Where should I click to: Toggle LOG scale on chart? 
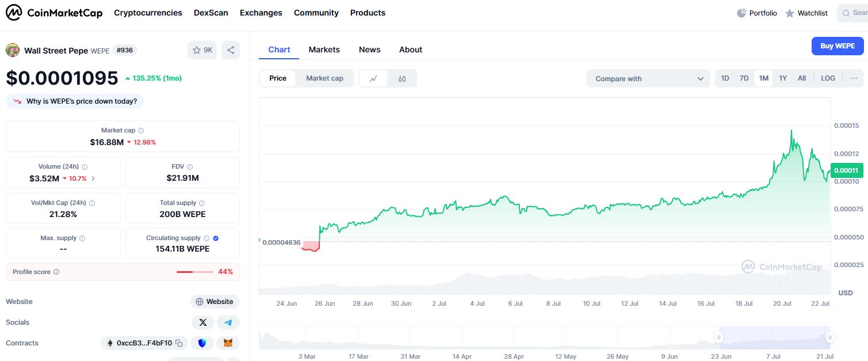[828, 78]
